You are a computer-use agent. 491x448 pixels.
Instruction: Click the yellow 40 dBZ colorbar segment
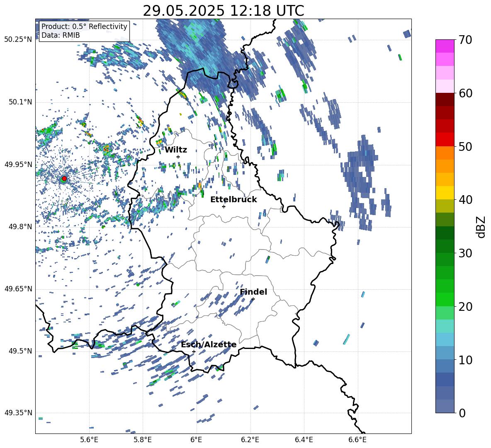tap(445, 193)
